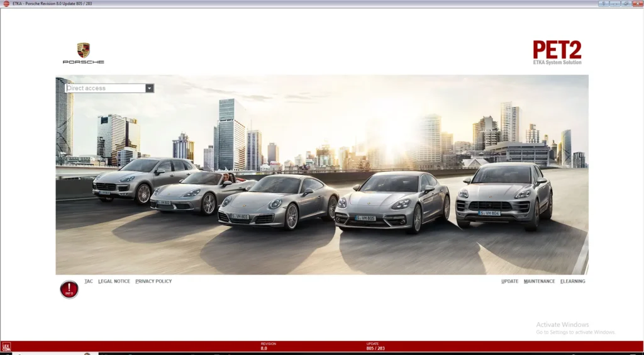Open the TAC link
This screenshot has height=355, width=644.
[89, 281]
